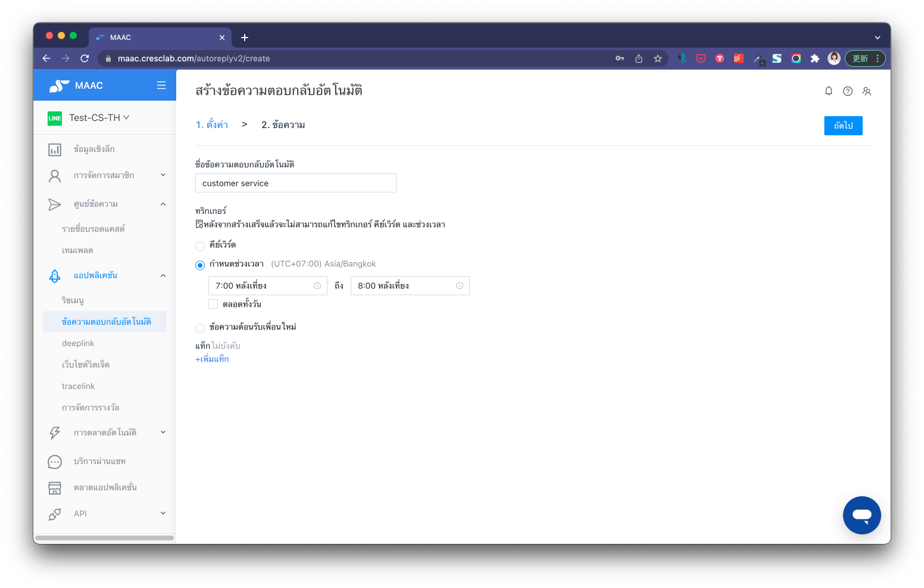This screenshot has width=924, height=588.
Task: Click the API plug icon
Action: [x=55, y=514]
